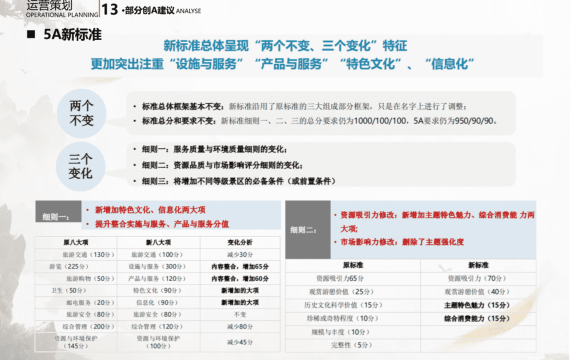Select cell '设施与服务（300分）'
This screenshot has height=360, width=570.
157,267
